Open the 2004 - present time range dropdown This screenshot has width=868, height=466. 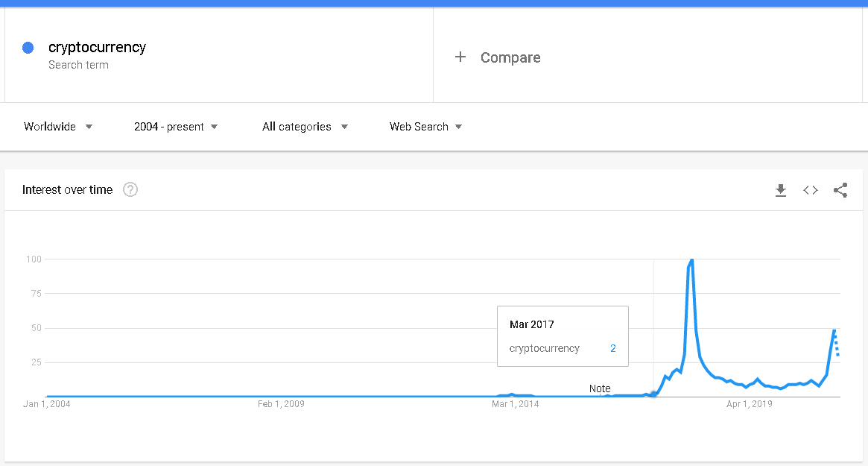(x=176, y=127)
